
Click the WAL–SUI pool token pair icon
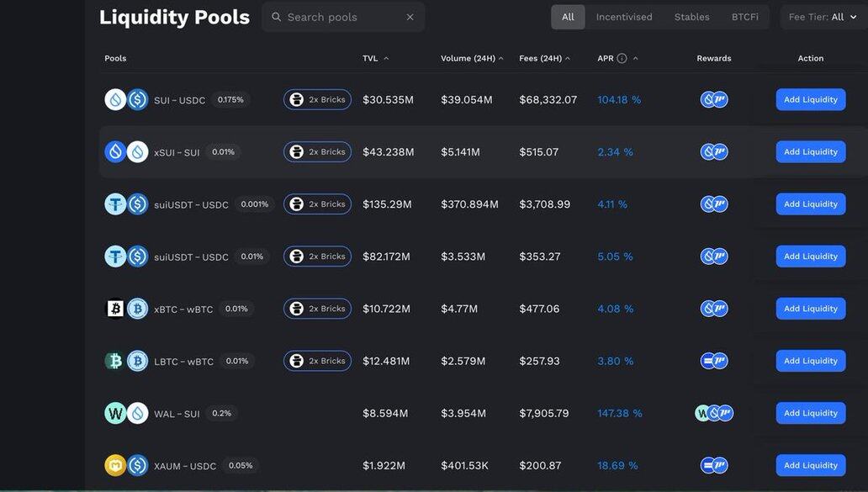126,413
